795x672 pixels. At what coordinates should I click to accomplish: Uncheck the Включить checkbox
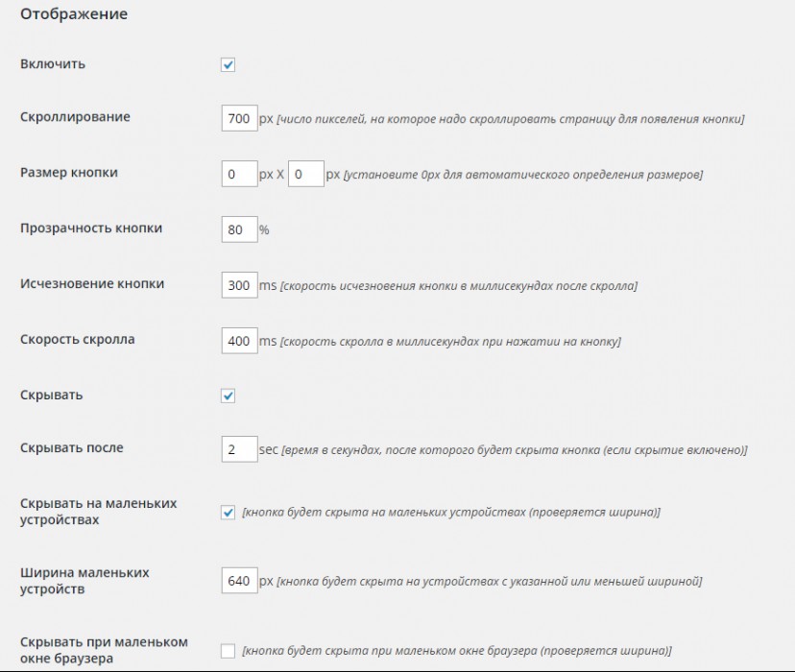point(228,65)
